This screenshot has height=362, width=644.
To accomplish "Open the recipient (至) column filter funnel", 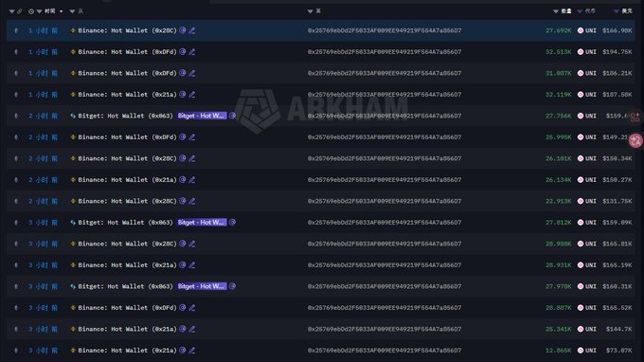I will (x=310, y=11).
